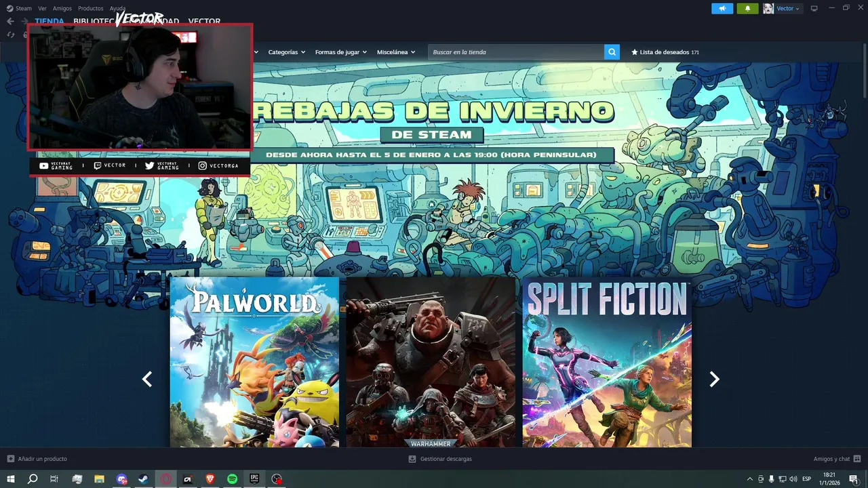Viewport: 868px width, 488px height.
Task: Open the clock showing 18:21
Action: click(x=831, y=479)
